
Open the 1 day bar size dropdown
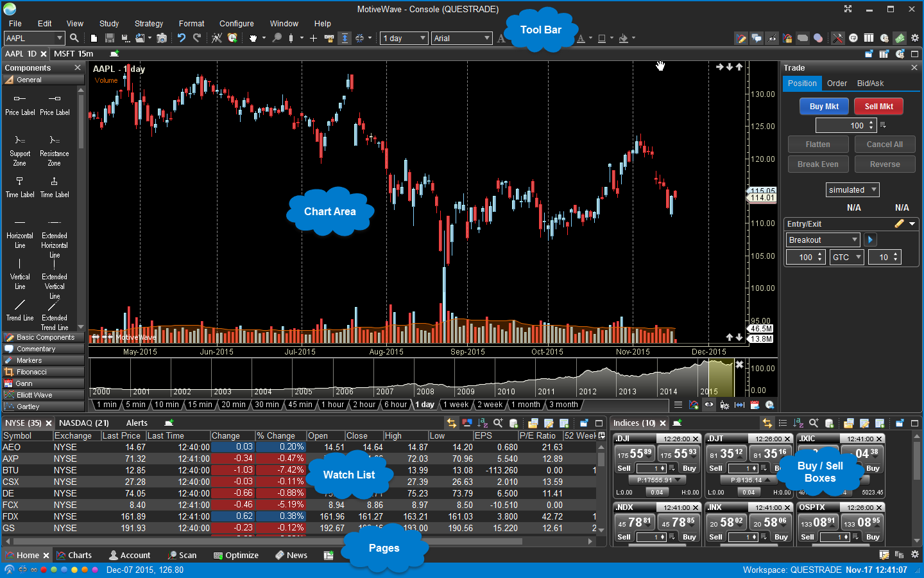pos(404,38)
